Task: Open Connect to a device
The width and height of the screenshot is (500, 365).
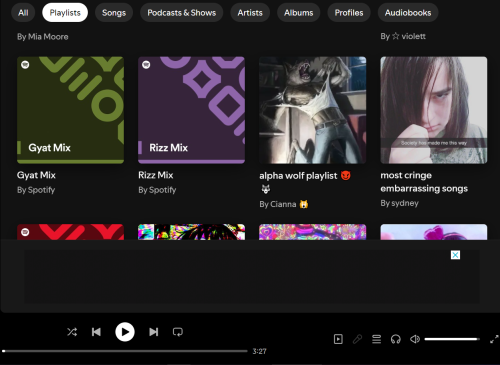Action: (x=396, y=339)
